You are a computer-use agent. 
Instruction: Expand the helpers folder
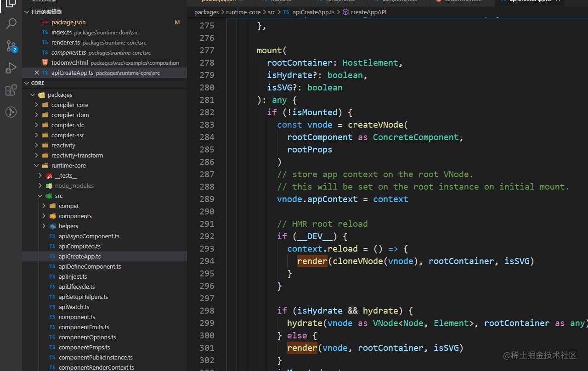(x=44, y=226)
